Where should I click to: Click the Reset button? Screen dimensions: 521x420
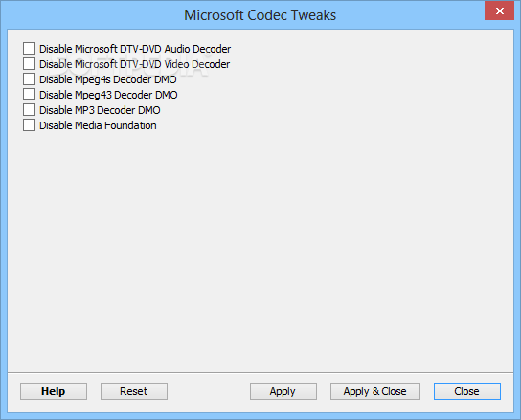point(134,391)
